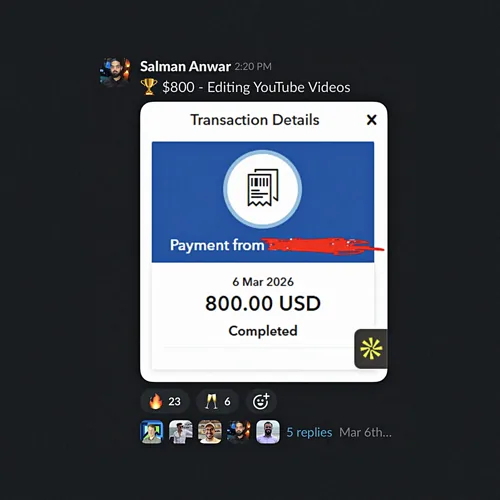Open the add reaction emoji picker
The height and width of the screenshot is (500, 500).
261,401
